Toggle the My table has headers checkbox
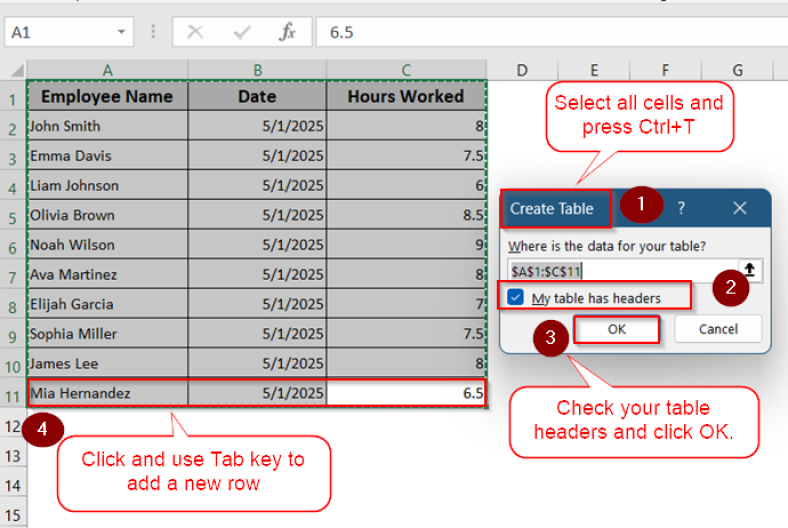 pos(515,298)
